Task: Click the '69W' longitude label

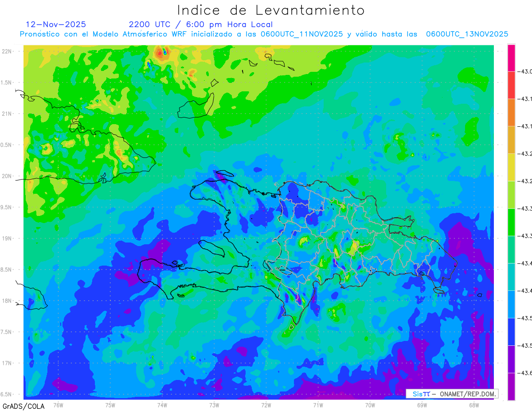Action: [x=422, y=404]
